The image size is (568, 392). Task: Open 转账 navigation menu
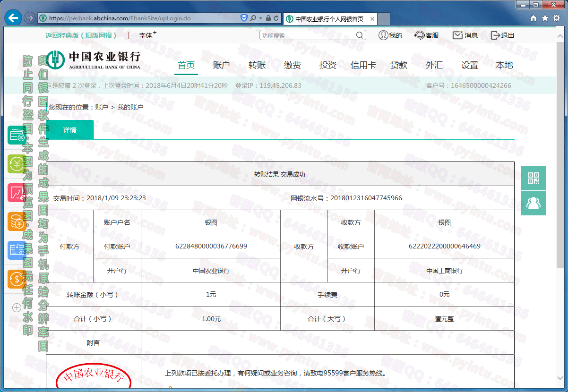point(257,65)
